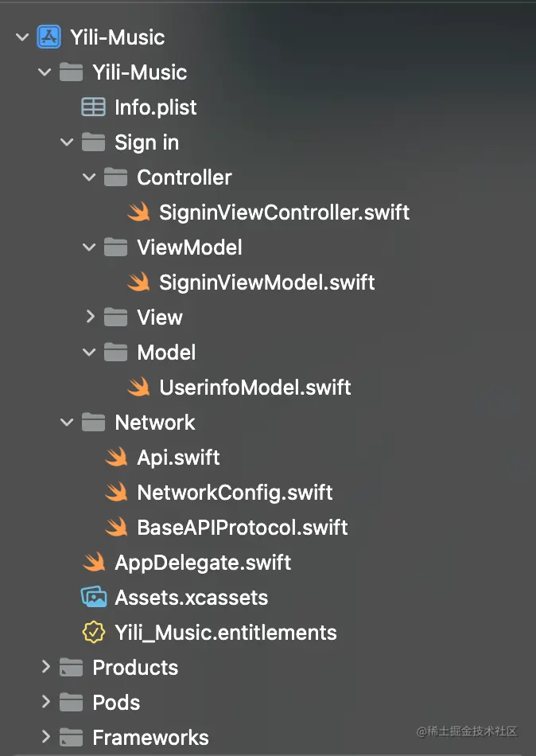Open Info.plist file
This screenshot has height=756, width=536.
click(156, 107)
